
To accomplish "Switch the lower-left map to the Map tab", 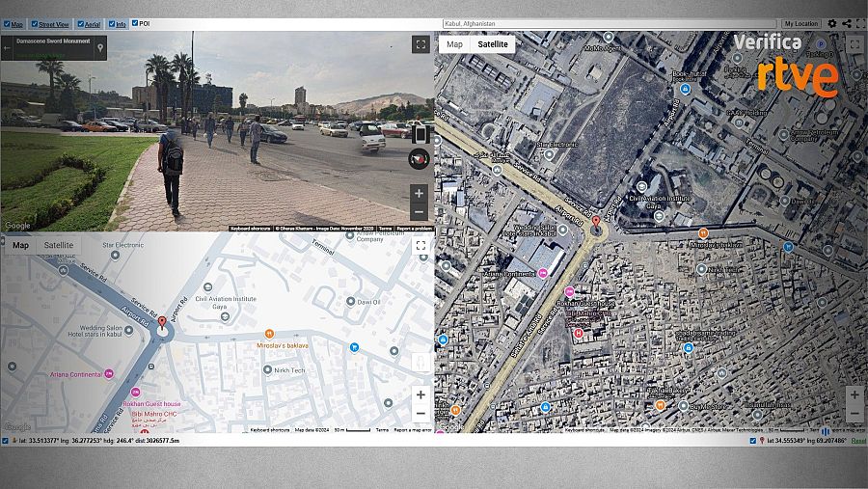I will click(20, 245).
